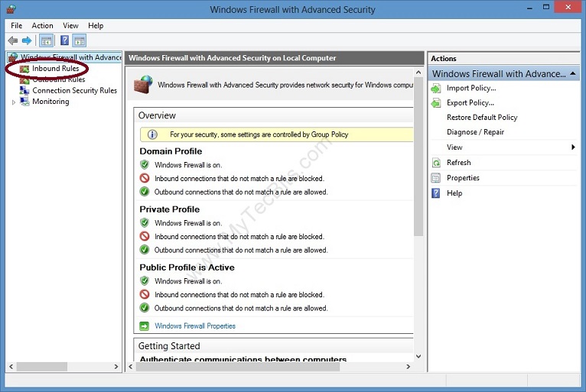
Task: Click the info icon in the Group Policy banner
Action: tap(152, 134)
